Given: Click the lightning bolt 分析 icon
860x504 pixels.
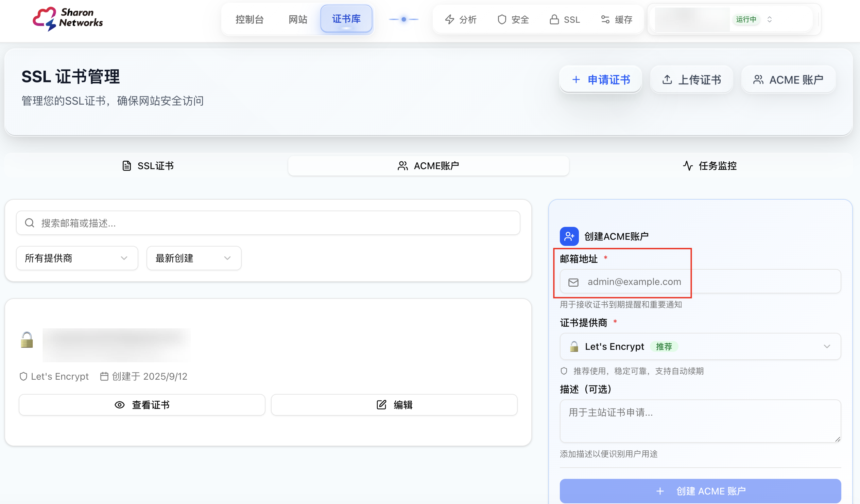Looking at the screenshot, I should [449, 19].
